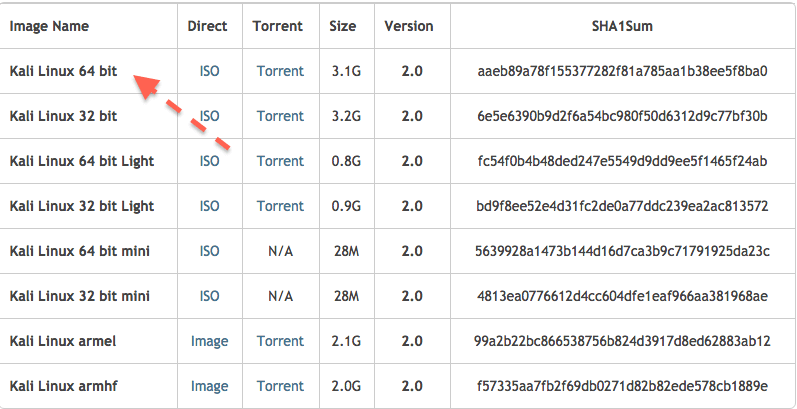Screen dimensions: 797x409
Task: Click the SHA1 hash starting with 4813ea0776
Action: pyautogui.click(x=623, y=296)
